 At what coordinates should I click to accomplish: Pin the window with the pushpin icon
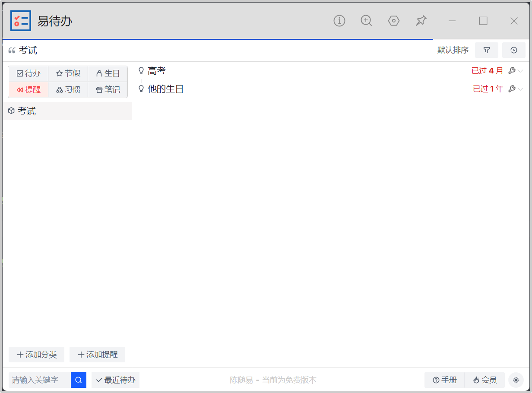pos(421,21)
